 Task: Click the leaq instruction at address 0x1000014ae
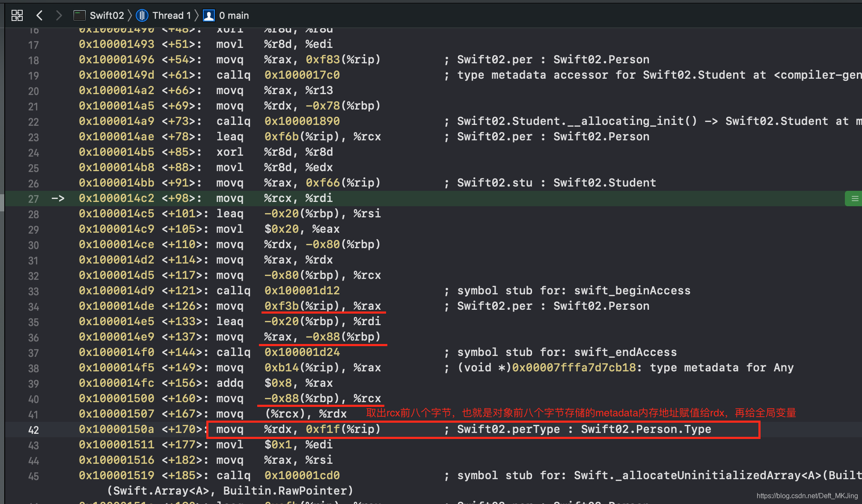(x=230, y=136)
